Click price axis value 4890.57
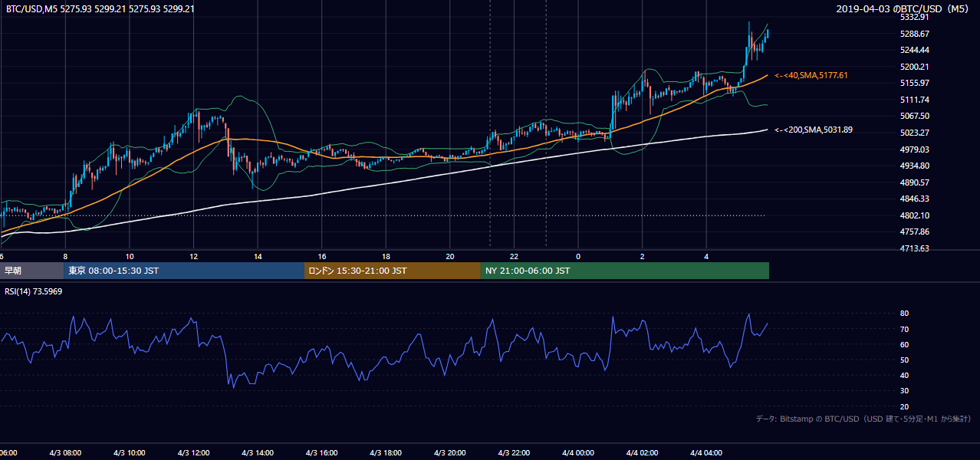This screenshot has height=460, width=980. [915, 182]
